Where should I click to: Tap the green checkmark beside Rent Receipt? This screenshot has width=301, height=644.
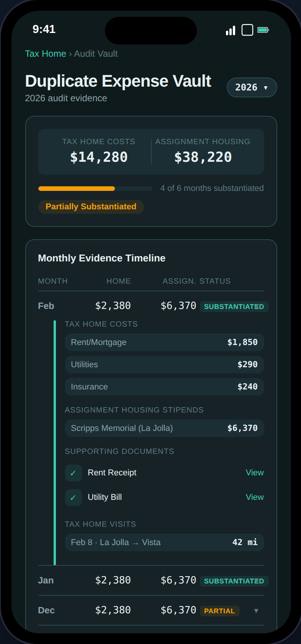[73, 473]
